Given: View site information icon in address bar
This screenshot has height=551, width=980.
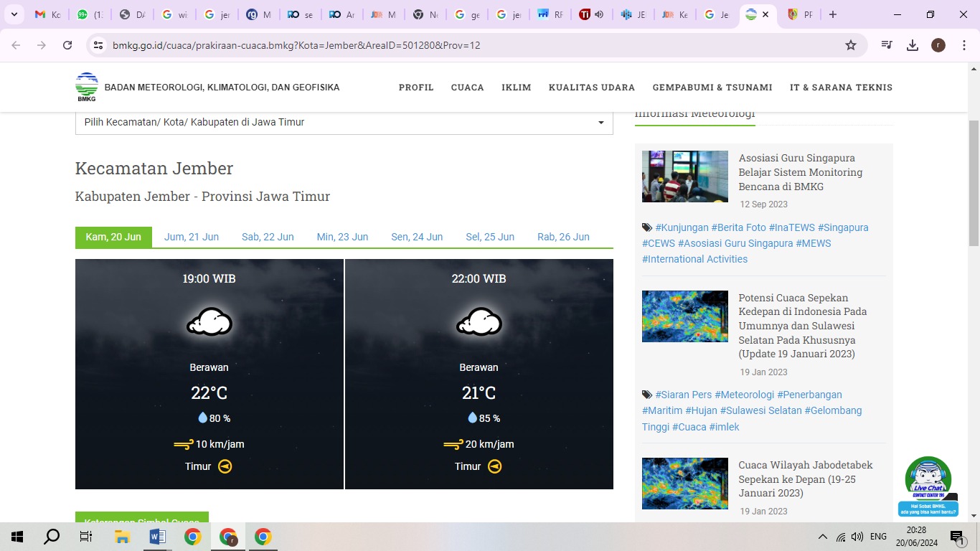Looking at the screenshot, I should click(x=99, y=45).
